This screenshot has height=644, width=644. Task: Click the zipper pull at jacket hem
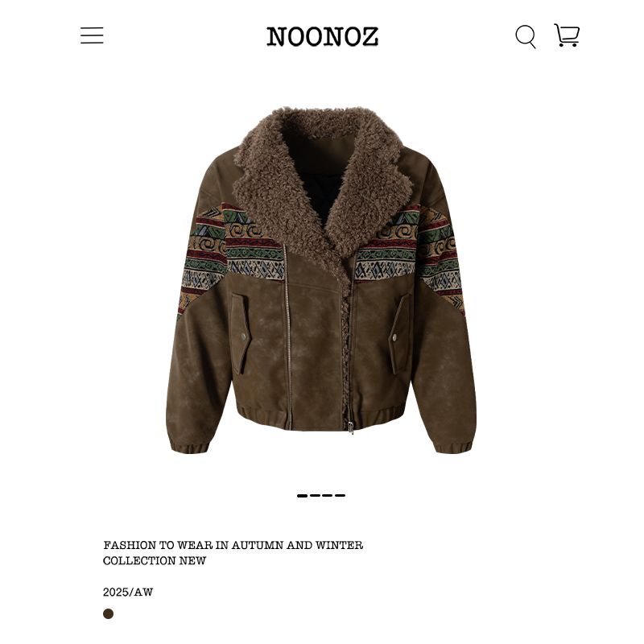click(350, 427)
